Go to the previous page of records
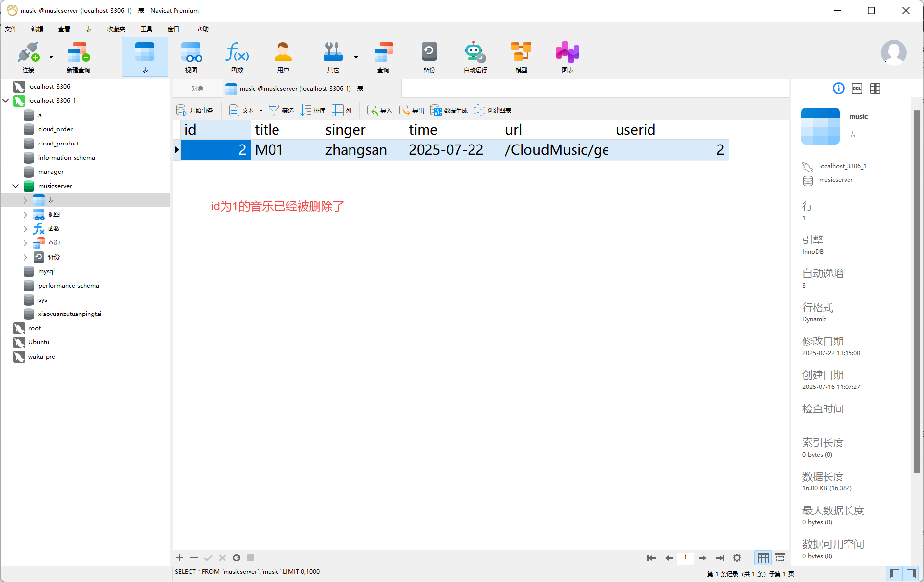This screenshot has height=582, width=924. pos(668,558)
